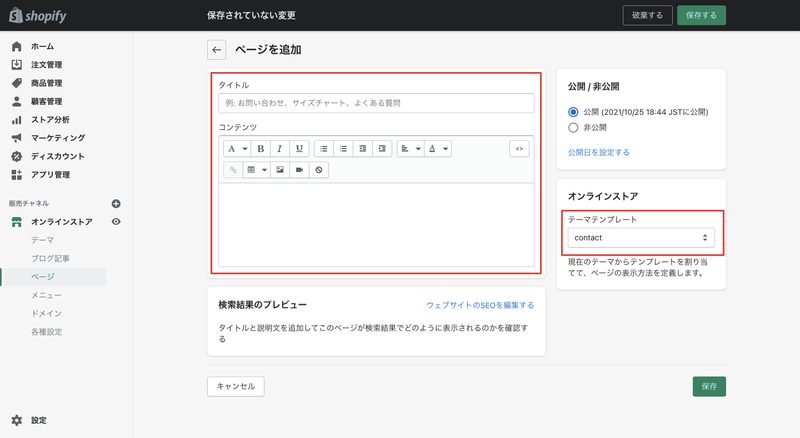The width and height of the screenshot is (800, 438).
Task: Open the text alignment dropdown
Action: 410,149
